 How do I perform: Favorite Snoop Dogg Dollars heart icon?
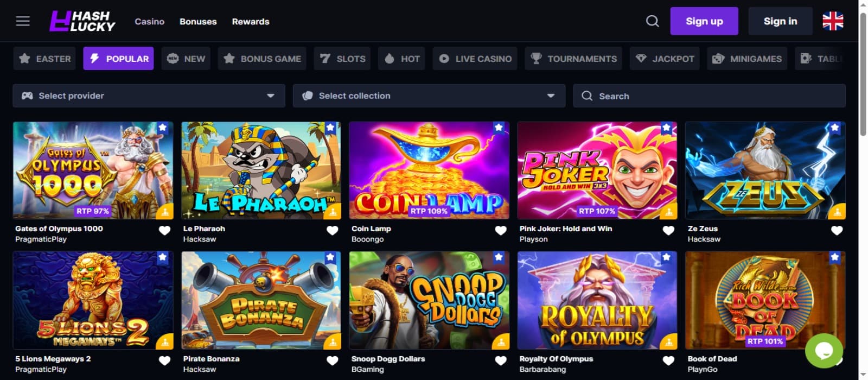501,361
